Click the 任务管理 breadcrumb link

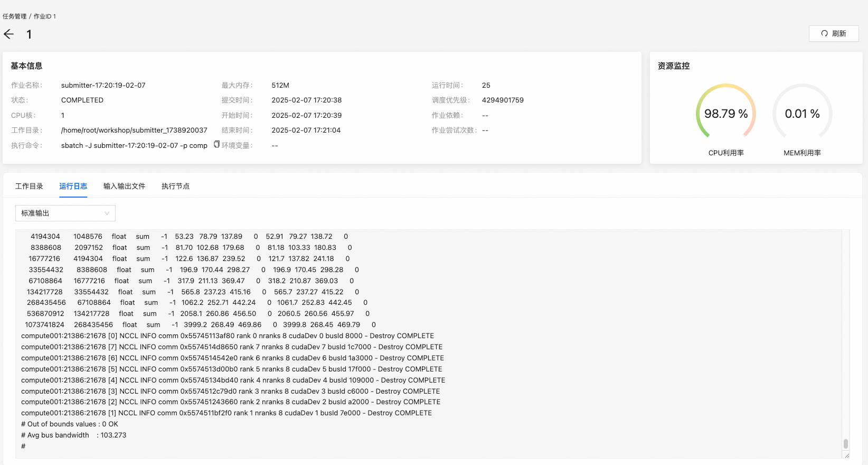[14, 16]
